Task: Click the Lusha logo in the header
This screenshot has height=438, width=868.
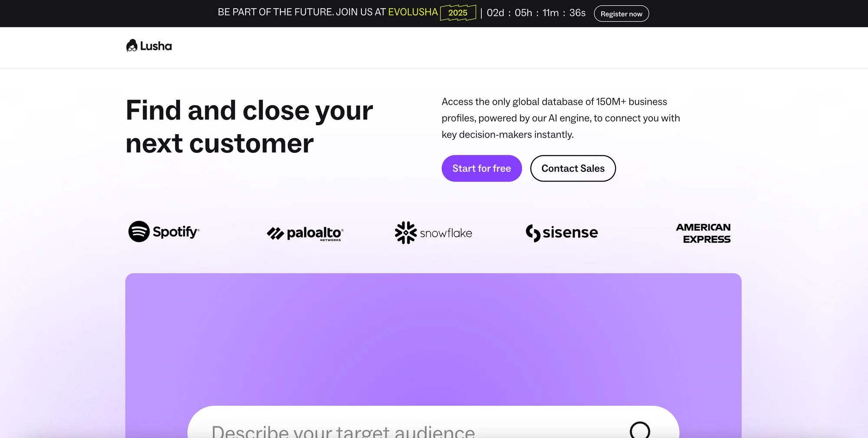Action: click(x=149, y=46)
